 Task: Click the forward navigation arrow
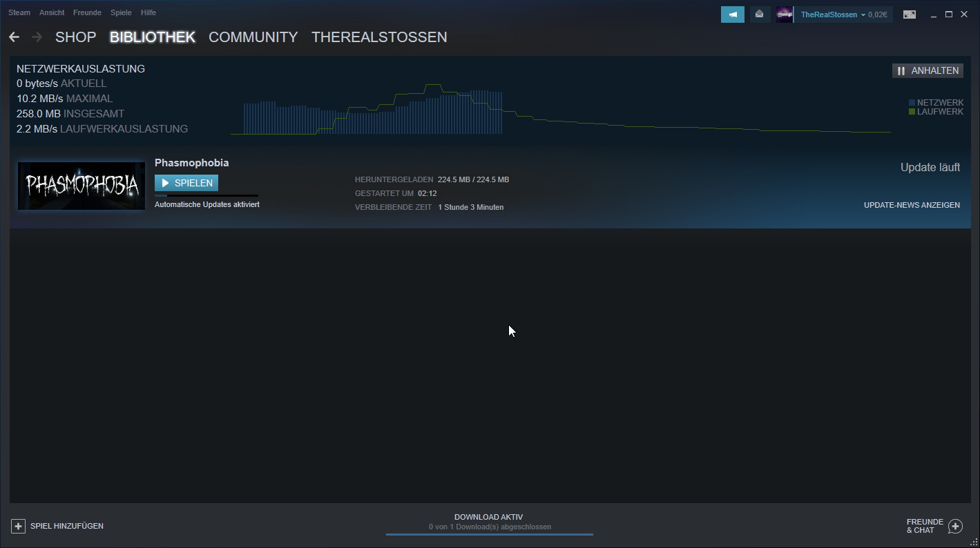click(x=37, y=37)
